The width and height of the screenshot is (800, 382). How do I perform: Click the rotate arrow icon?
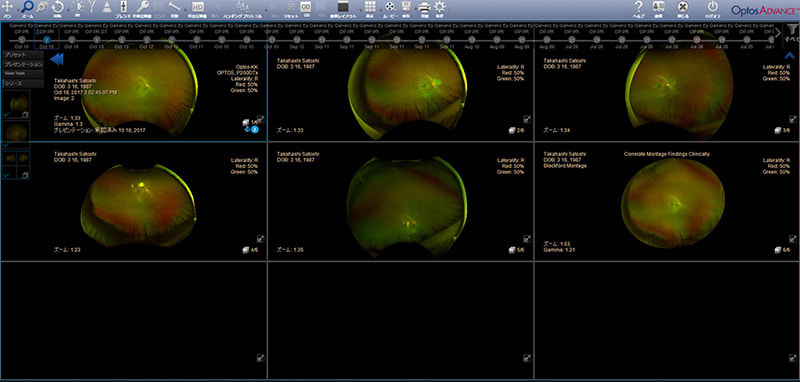58,7
